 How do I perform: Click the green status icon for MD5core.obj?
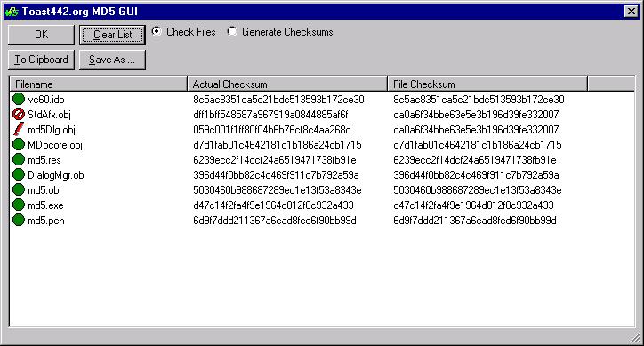19,144
